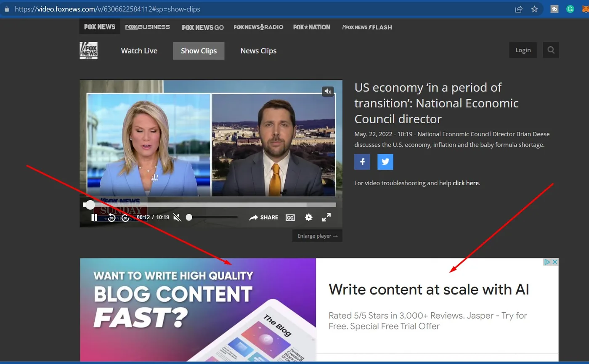Toggle closed captions CC
Image resolution: width=589 pixels, height=364 pixels.
coord(290,218)
